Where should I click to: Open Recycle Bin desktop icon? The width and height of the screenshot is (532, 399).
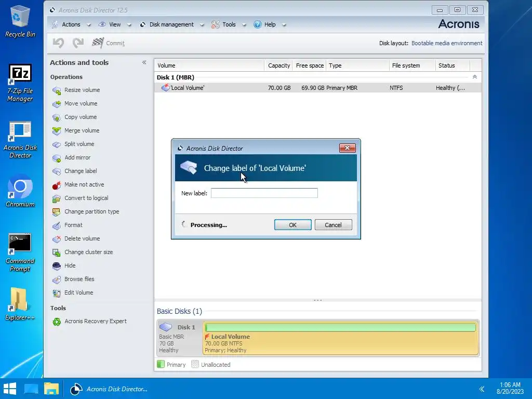pos(20,21)
